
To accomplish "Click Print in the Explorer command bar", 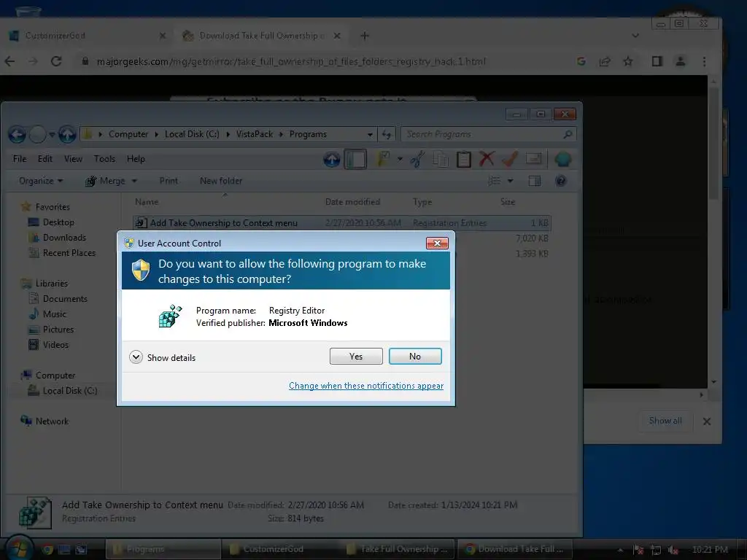I will pyautogui.click(x=169, y=181).
